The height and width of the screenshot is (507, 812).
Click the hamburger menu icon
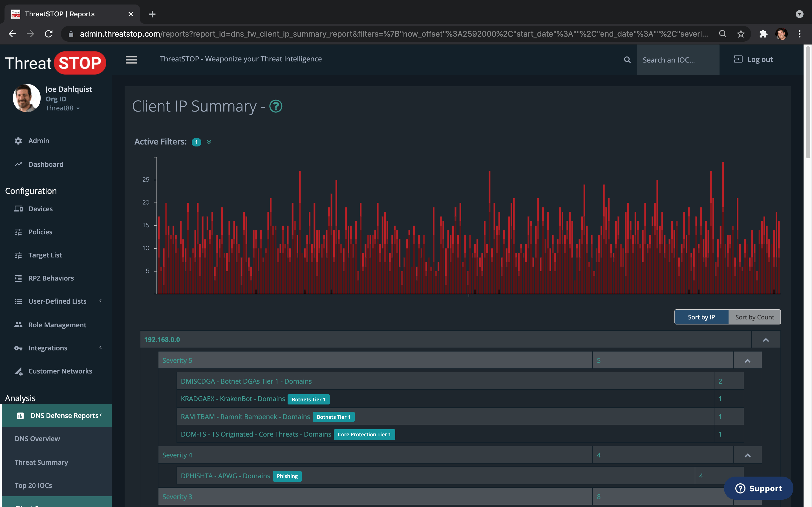131,60
